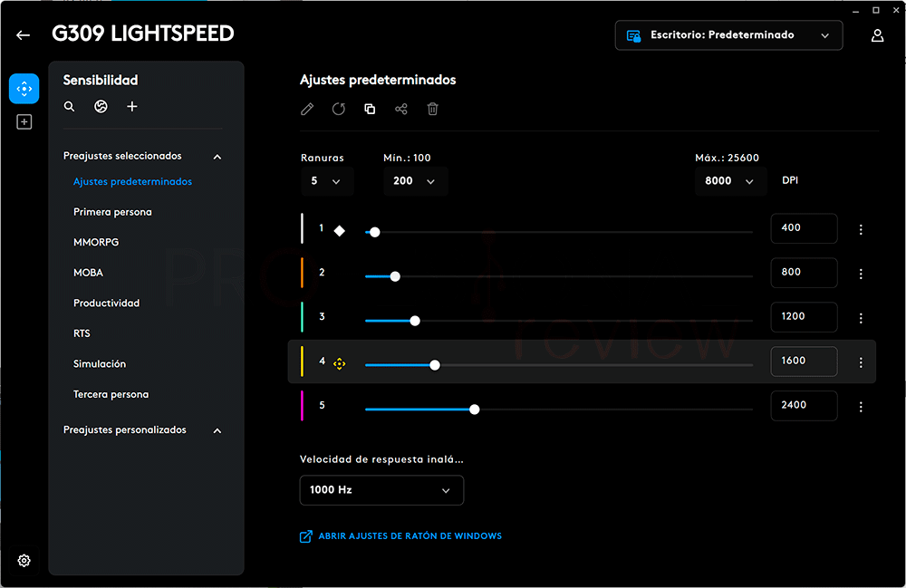Screen dimensions: 906x588
Task: Select the Primera persona preset
Action: tap(112, 212)
